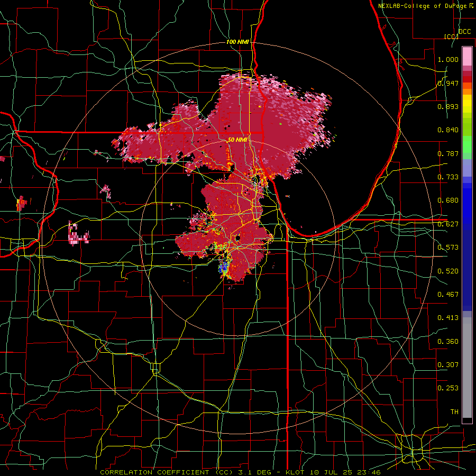Click the TH threshold label

pyautogui.click(x=454, y=412)
